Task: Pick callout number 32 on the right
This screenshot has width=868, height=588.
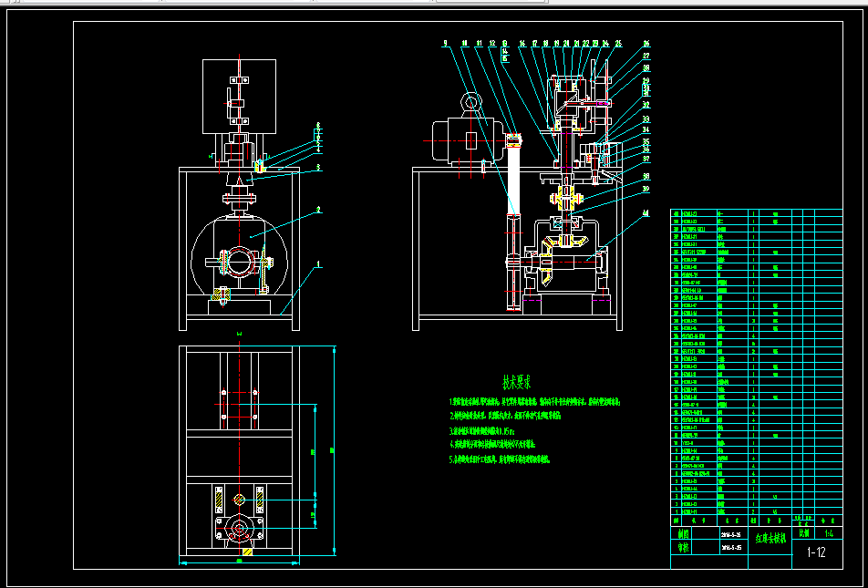Action: [x=646, y=105]
